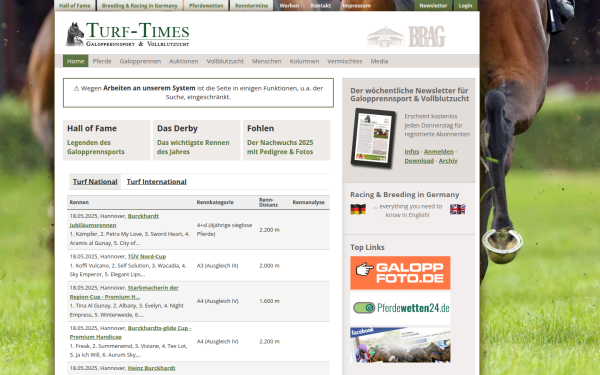
Task: Open the Pferdewetten24.de banner
Action: pyautogui.click(x=400, y=308)
